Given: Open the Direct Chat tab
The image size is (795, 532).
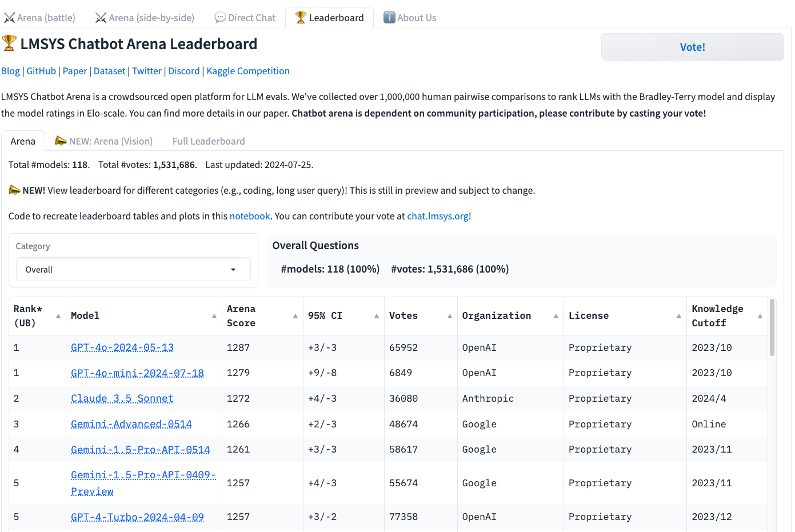Looking at the screenshot, I should click(245, 18).
